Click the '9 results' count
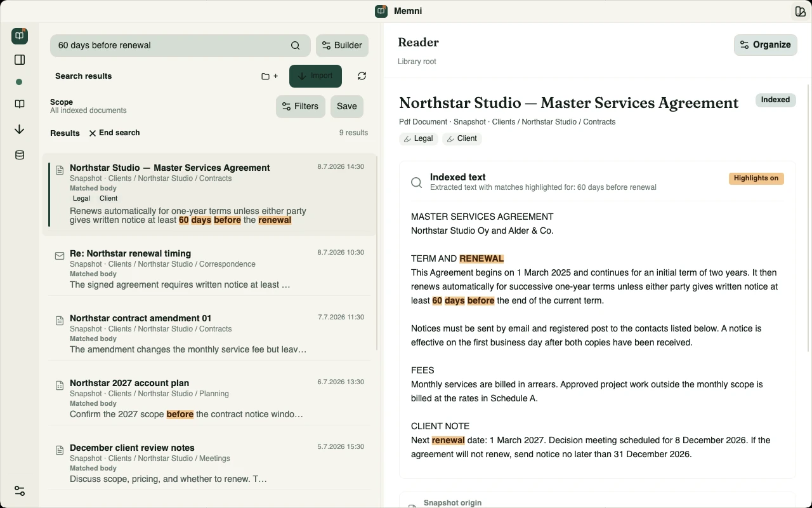This screenshot has width=812, height=508. tap(353, 133)
